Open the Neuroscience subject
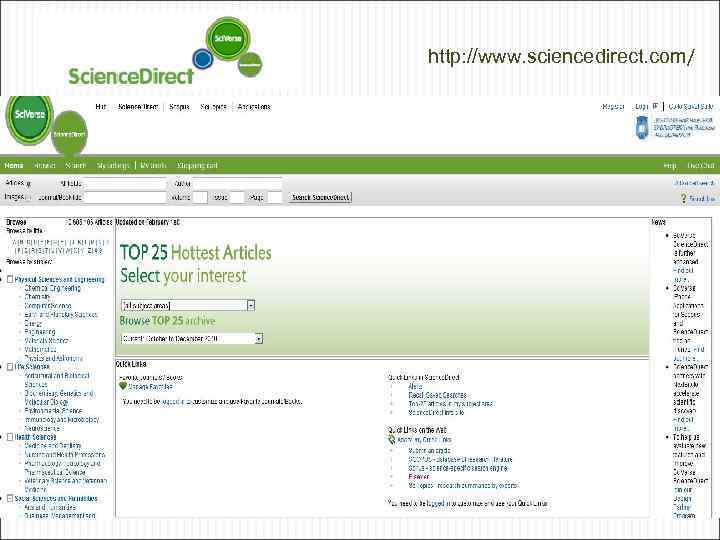Screen dimensions: 720x540 [x=42, y=428]
